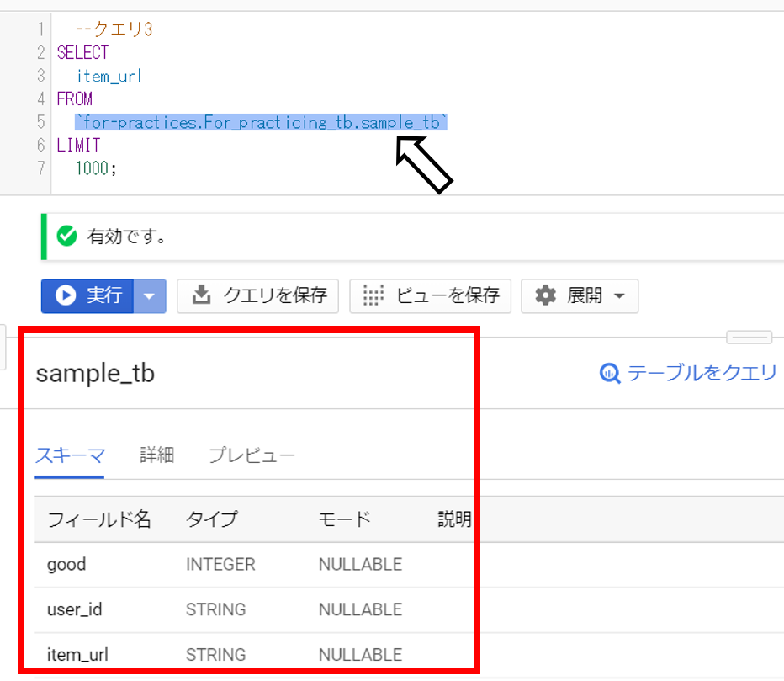Image resolution: width=784 pixels, height=681 pixels.
Task: Click the green validation checkmark icon
Action: pos(66,237)
